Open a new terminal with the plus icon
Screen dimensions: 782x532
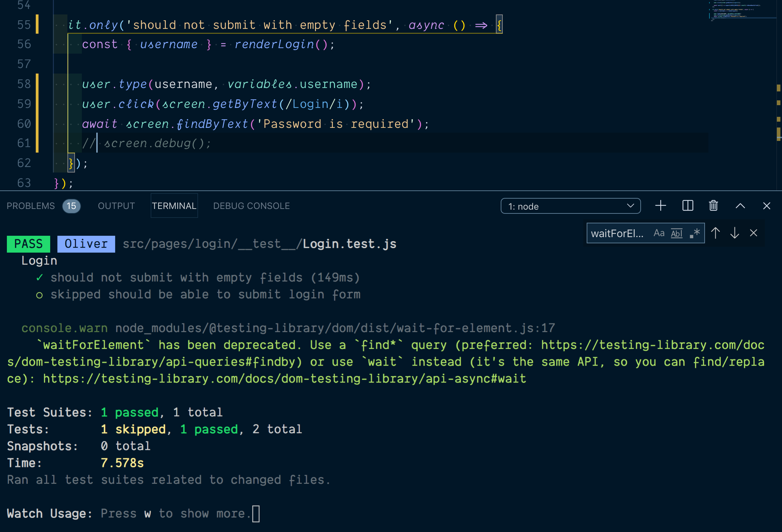click(660, 206)
